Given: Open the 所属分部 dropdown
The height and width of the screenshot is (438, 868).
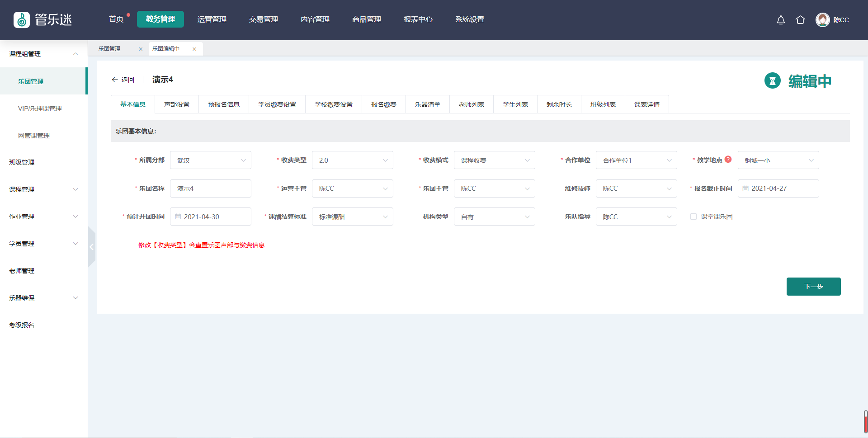Looking at the screenshot, I should (211, 160).
